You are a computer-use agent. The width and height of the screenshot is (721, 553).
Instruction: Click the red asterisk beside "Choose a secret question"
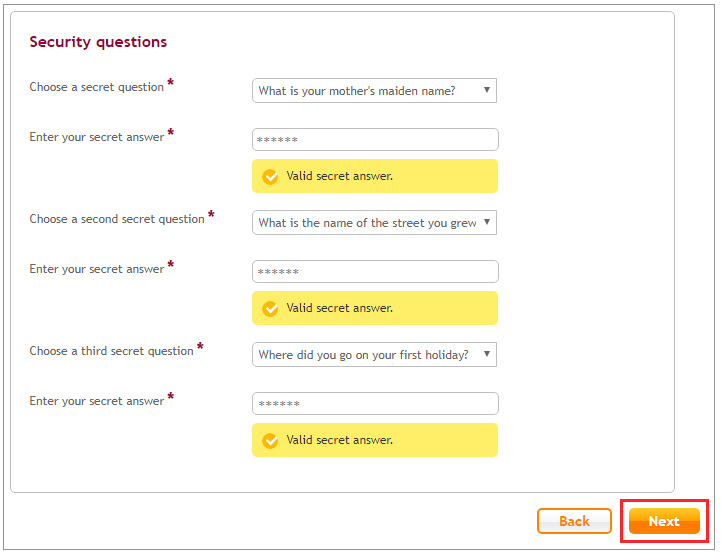pyautogui.click(x=171, y=83)
